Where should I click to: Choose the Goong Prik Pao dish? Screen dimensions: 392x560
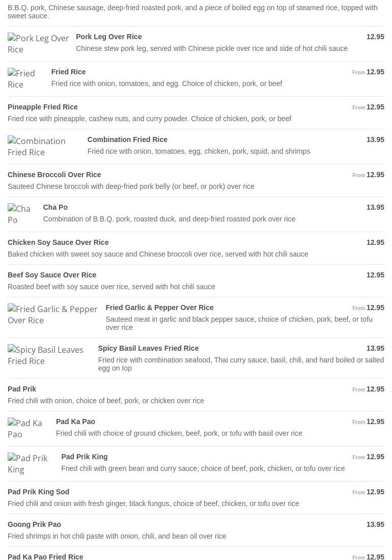[35, 524]
